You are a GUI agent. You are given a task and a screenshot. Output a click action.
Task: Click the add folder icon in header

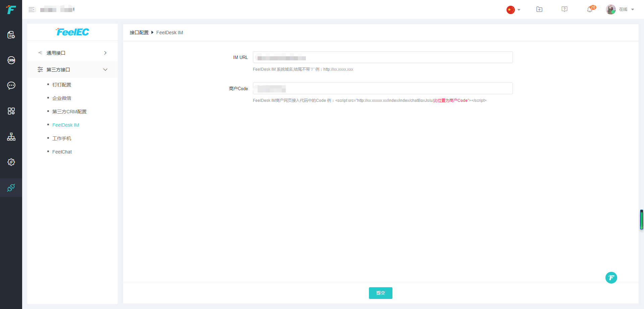pos(539,9)
